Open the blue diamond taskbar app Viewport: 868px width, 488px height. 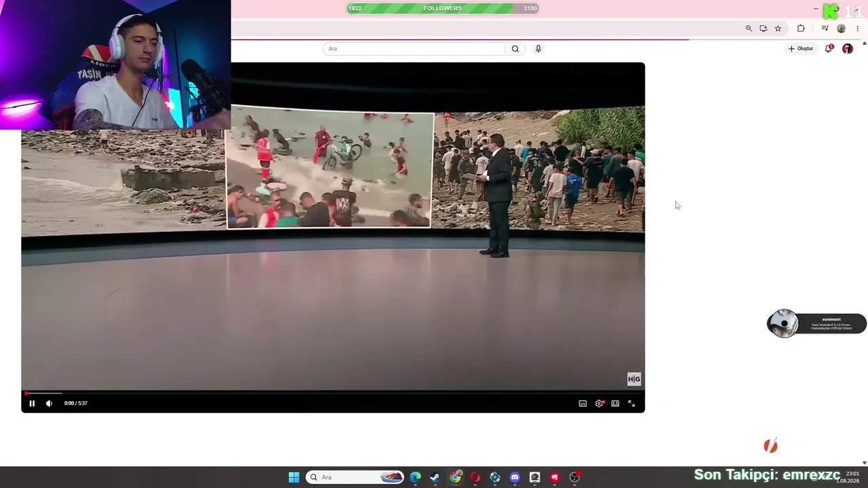[x=495, y=477]
